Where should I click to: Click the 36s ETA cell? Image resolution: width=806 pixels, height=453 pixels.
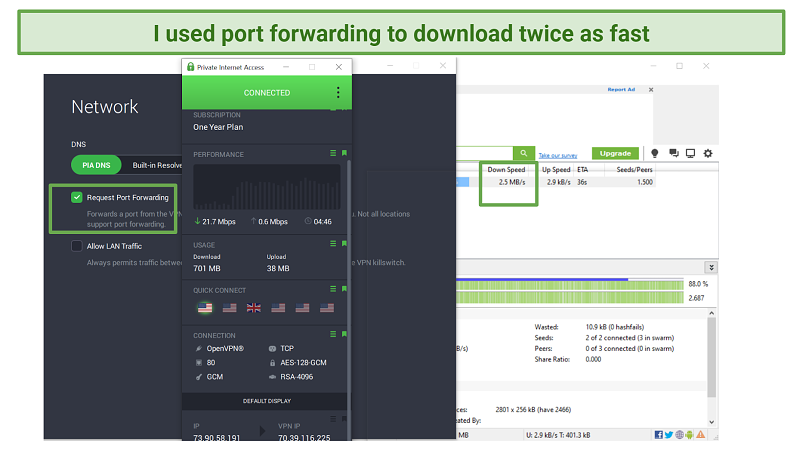(x=582, y=182)
